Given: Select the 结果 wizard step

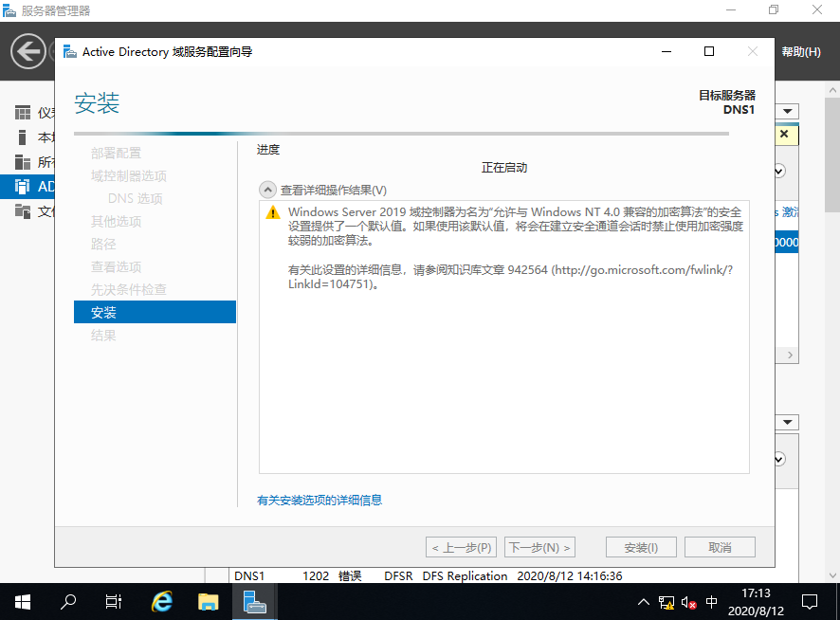Looking at the screenshot, I should 102,335.
